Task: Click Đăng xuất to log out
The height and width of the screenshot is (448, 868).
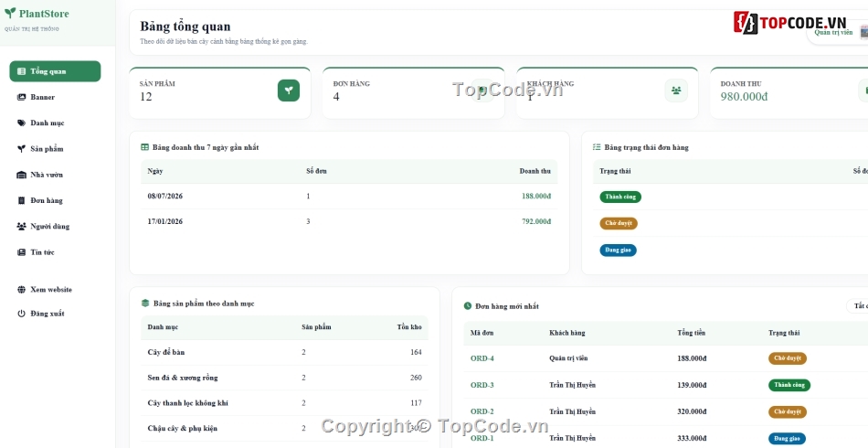Action: coord(55,314)
